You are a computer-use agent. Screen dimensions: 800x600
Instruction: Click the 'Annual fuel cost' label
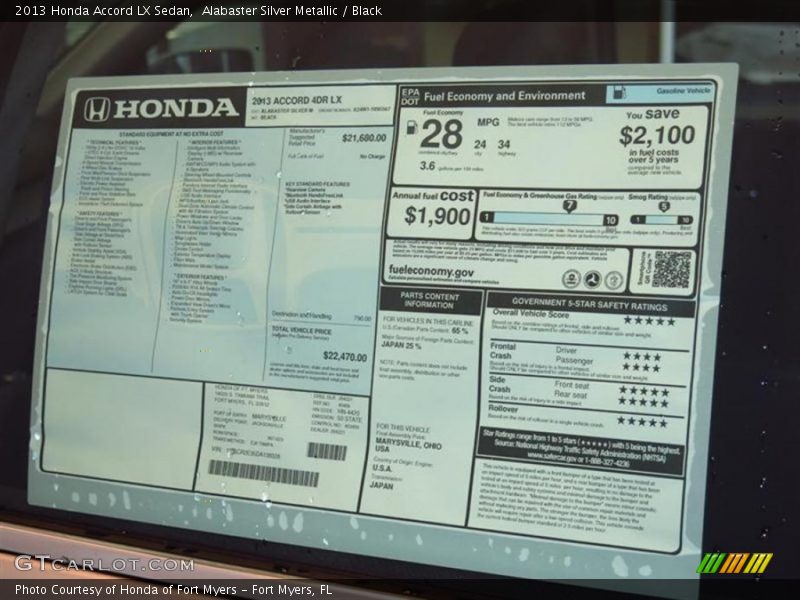(433, 195)
